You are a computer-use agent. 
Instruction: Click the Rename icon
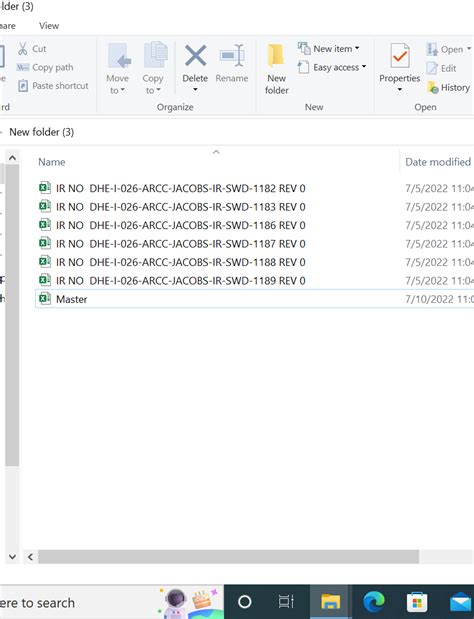coord(232,55)
